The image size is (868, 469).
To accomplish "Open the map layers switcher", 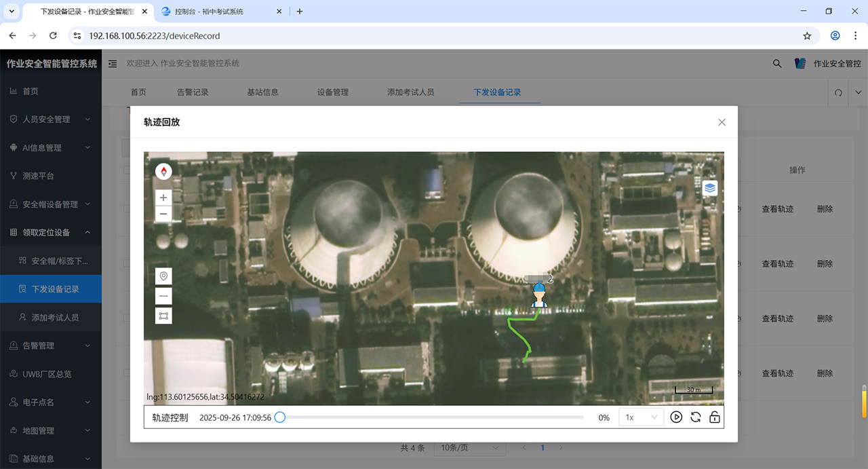I will (710, 188).
